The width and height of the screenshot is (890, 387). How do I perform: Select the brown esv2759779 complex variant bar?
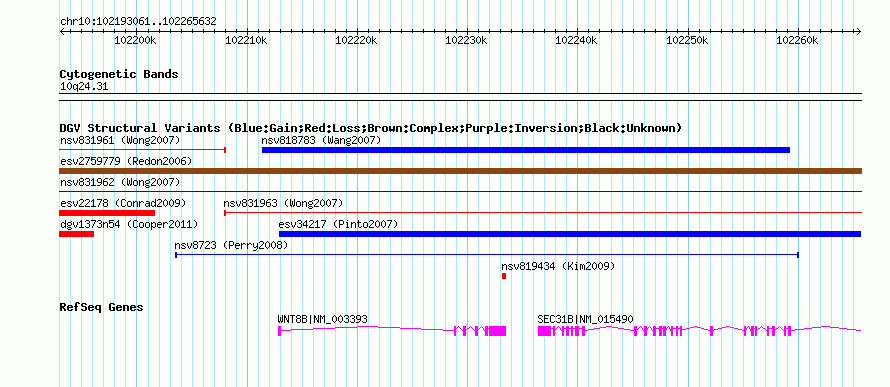460,171
